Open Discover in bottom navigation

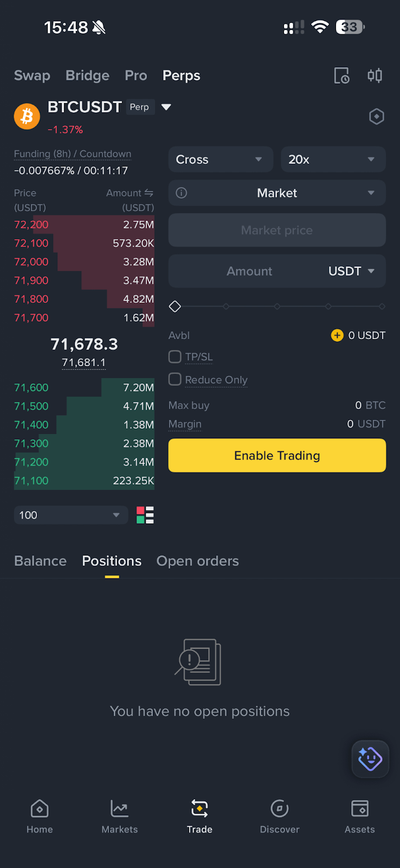tap(280, 816)
